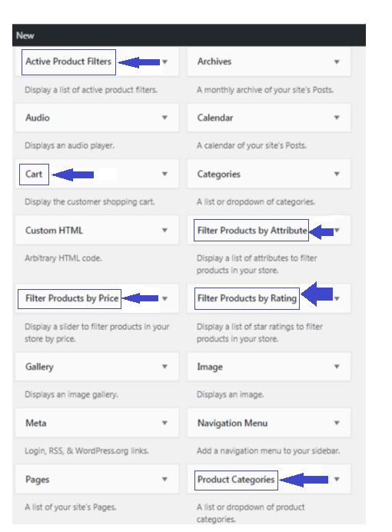Choose the Cart widget title

[34, 174]
